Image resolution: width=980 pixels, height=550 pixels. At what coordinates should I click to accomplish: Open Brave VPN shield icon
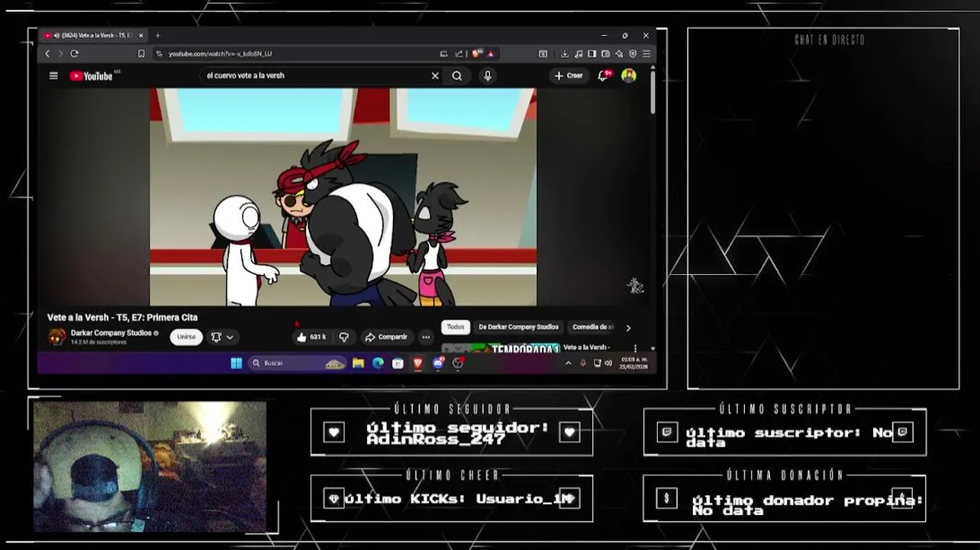[633, 53]
